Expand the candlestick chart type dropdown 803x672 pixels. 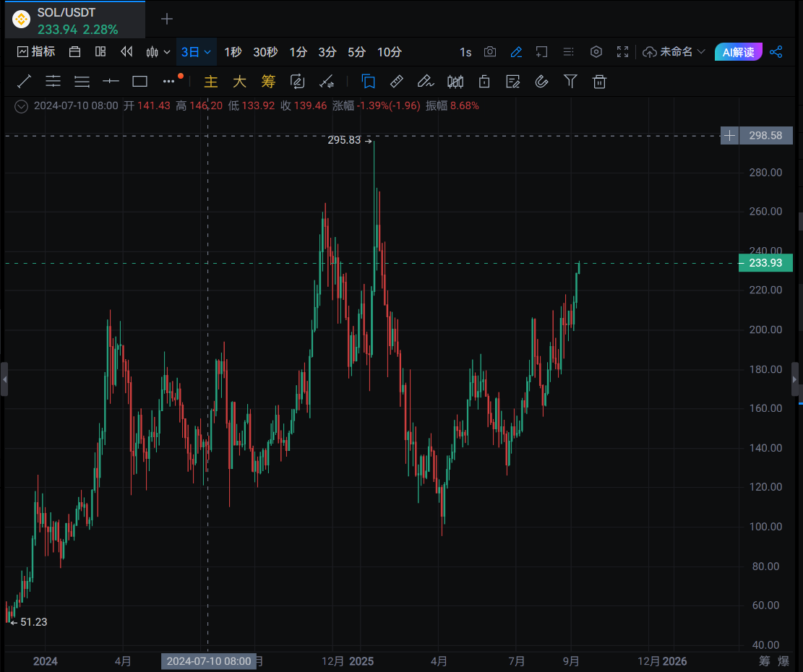[158, 52]
